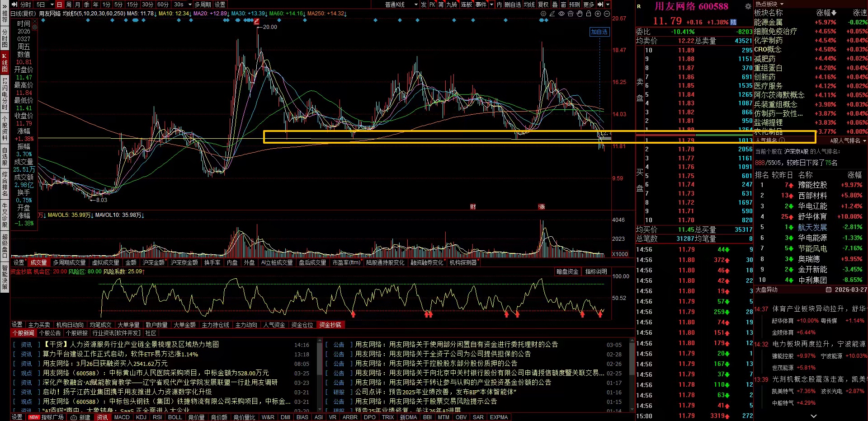Image resolution: width=868 pixels, height=421 pixels.
Task: Click the red pencil note marker on chart
Action: (257, 21)
